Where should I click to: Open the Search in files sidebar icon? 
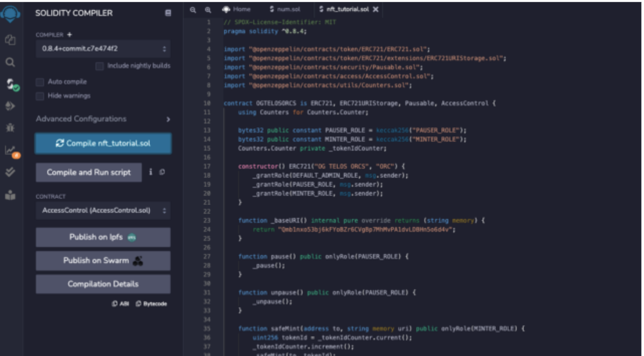tap(10, 62)
